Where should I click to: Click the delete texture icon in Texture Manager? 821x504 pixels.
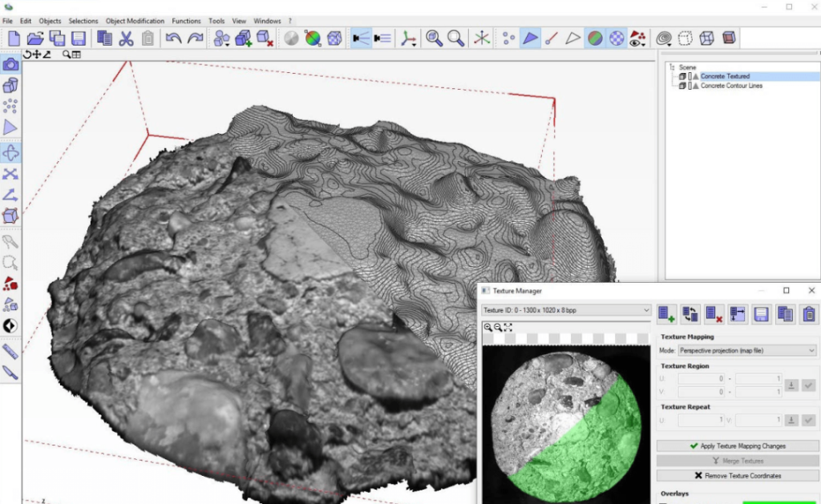[x=713, y=313]
